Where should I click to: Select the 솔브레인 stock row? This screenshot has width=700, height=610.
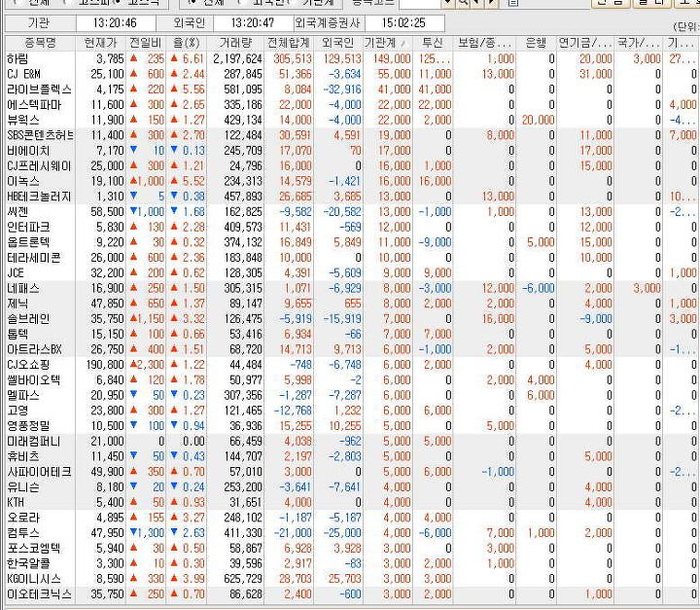[x=353, y=319]
